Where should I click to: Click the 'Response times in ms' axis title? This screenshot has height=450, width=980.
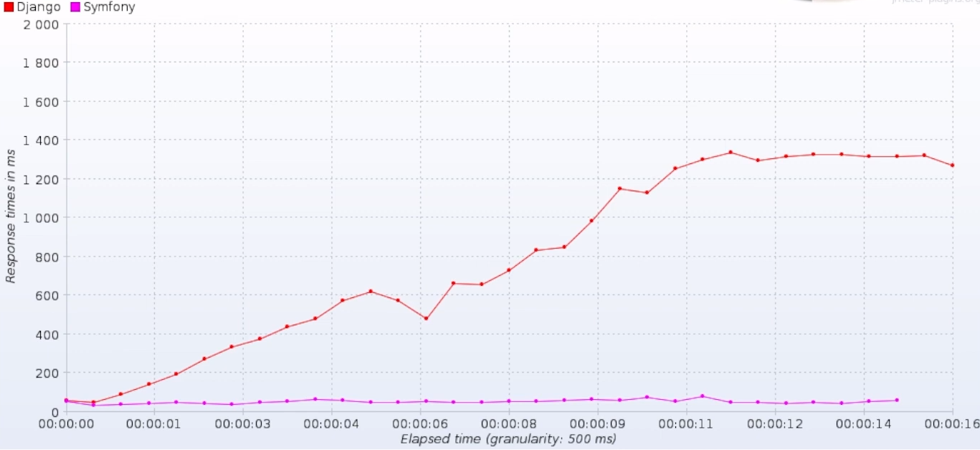[x=11, y=216]
